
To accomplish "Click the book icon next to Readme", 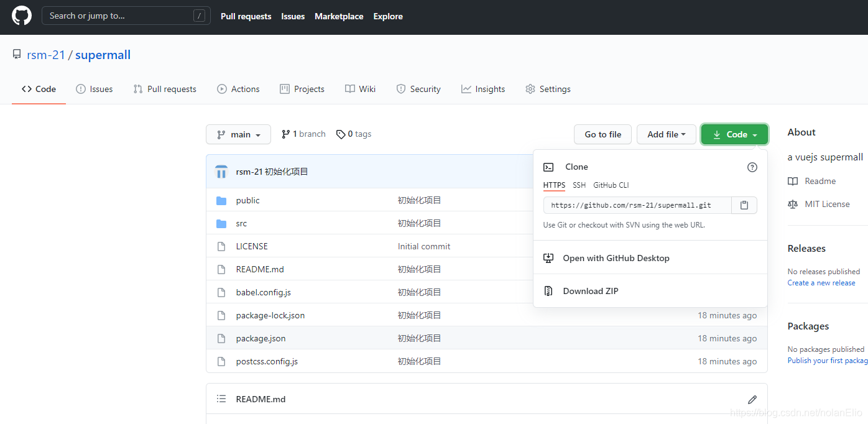I will [793, 181].
